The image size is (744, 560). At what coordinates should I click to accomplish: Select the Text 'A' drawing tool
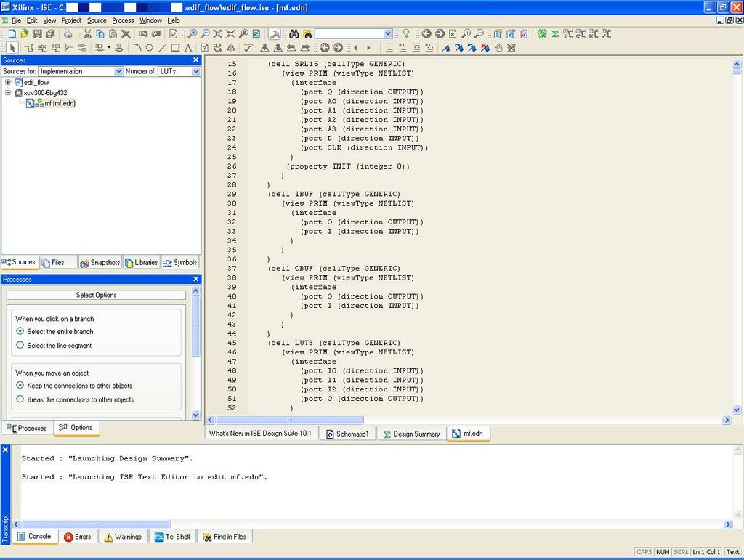pos(187,48)
